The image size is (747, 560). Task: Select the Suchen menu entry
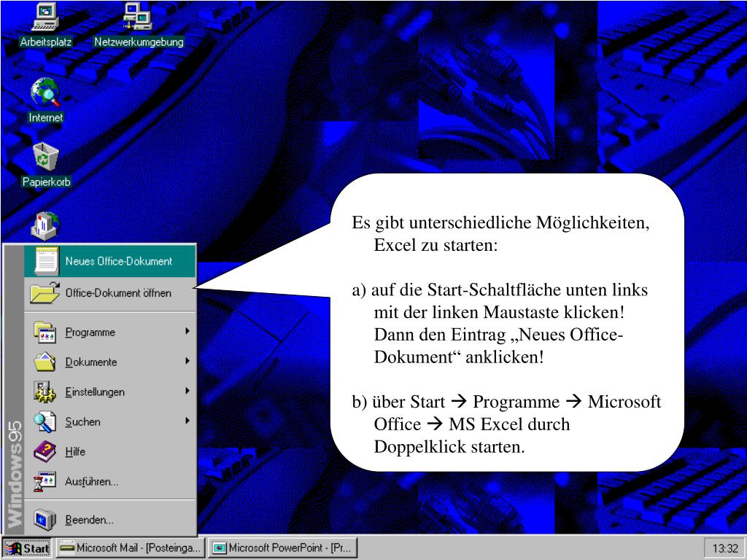point(110,421)
